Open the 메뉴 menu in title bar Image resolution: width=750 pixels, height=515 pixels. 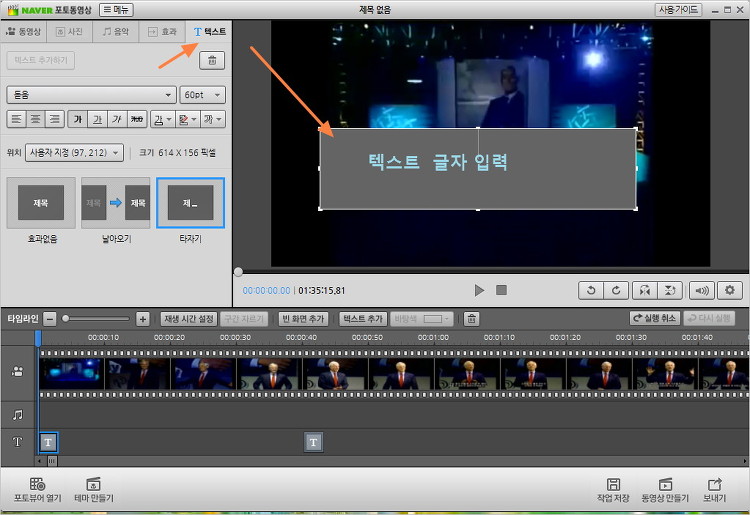[116, 9]
